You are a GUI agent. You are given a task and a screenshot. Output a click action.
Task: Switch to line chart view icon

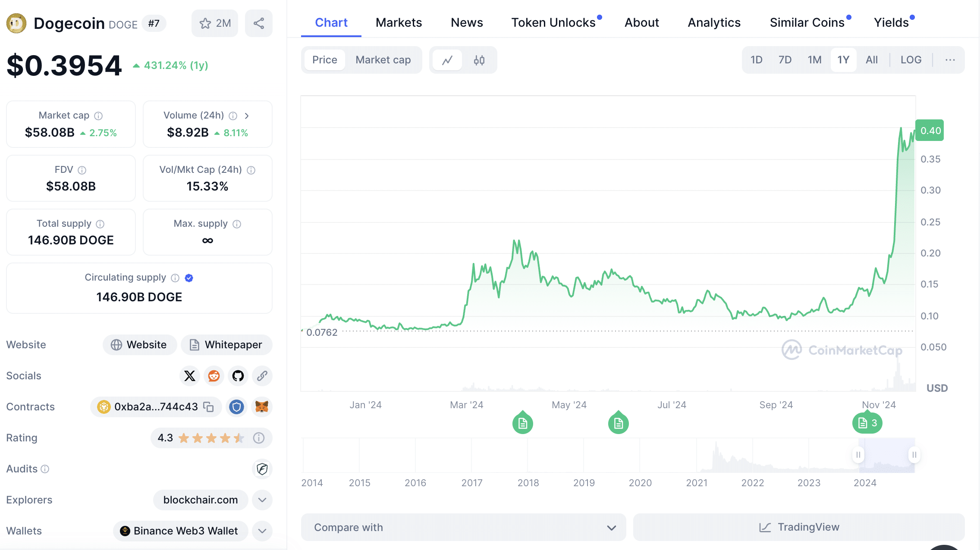tap(447, 60)
